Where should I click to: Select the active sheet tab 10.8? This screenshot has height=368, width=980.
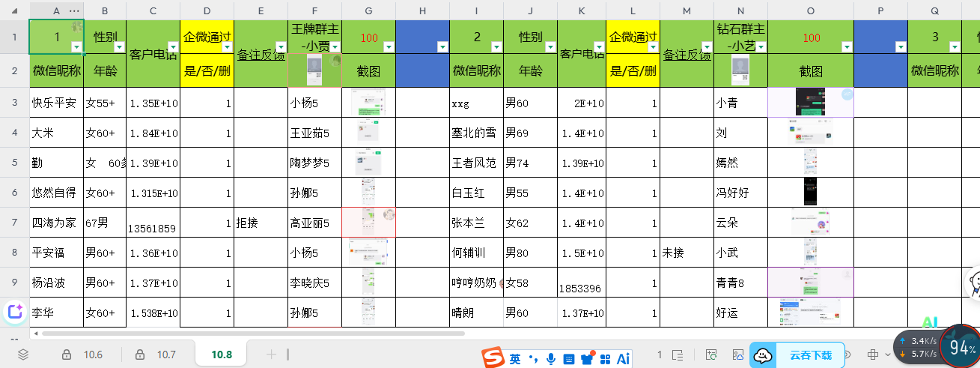(222, 355)
